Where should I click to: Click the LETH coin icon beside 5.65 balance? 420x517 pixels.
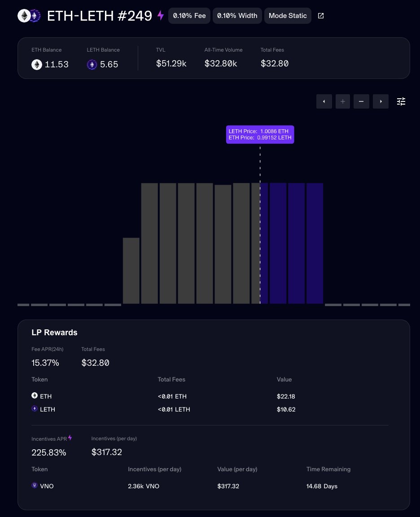pyautogui.click(x=92, y=64)
